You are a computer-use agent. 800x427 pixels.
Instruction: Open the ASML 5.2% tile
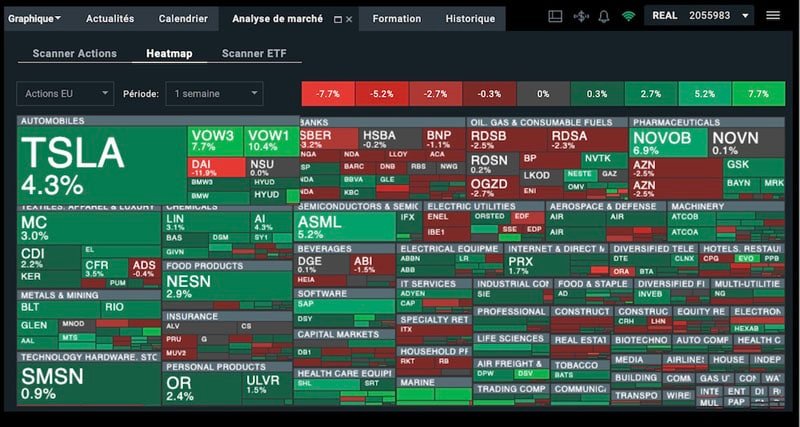[x=345, y=227]
